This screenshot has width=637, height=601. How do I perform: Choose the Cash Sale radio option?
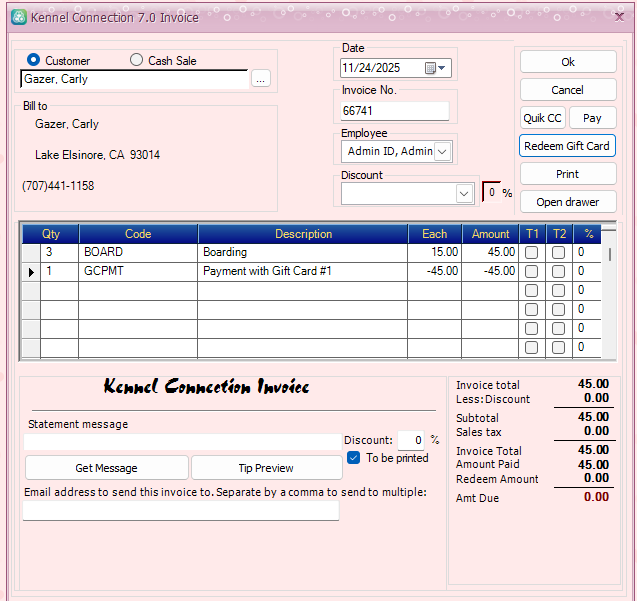click(x=136, y=60)
